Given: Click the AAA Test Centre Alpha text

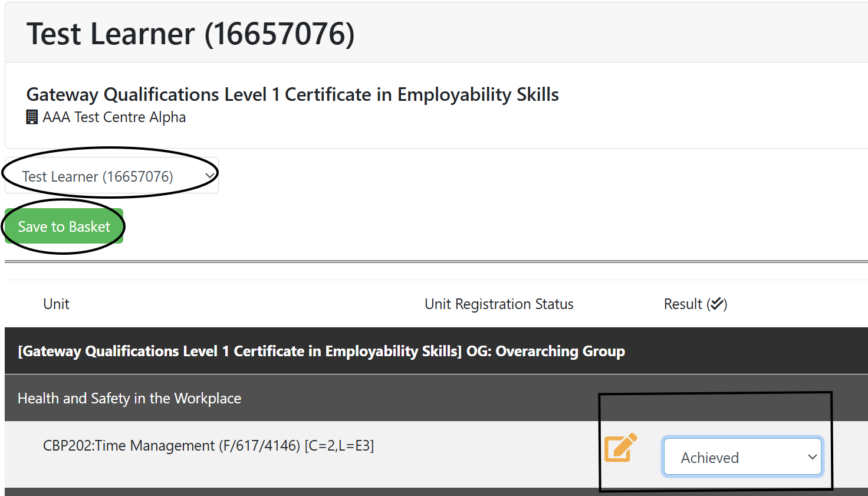Looking at the screenshot, I should tap(114, 117).
